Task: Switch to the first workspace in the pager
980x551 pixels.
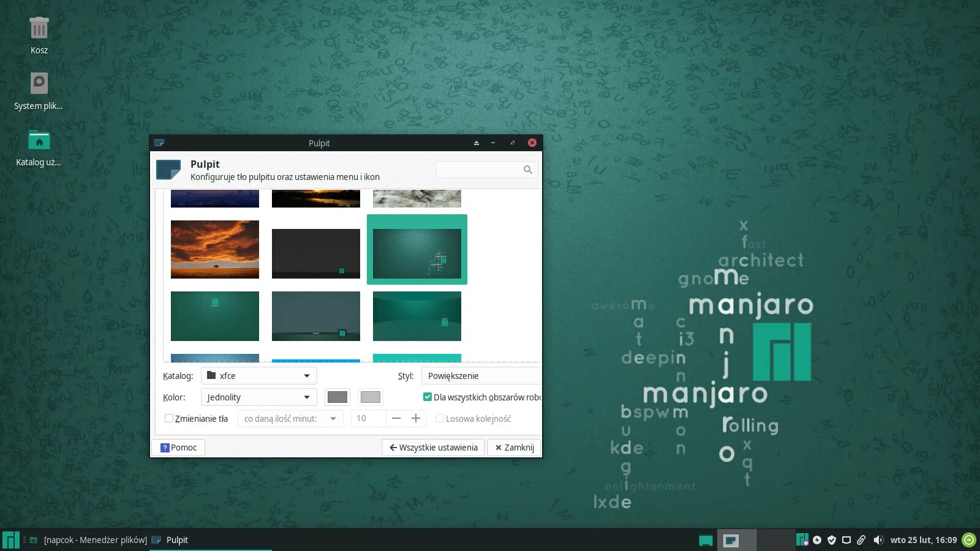Action: click(x=706, y=540)
